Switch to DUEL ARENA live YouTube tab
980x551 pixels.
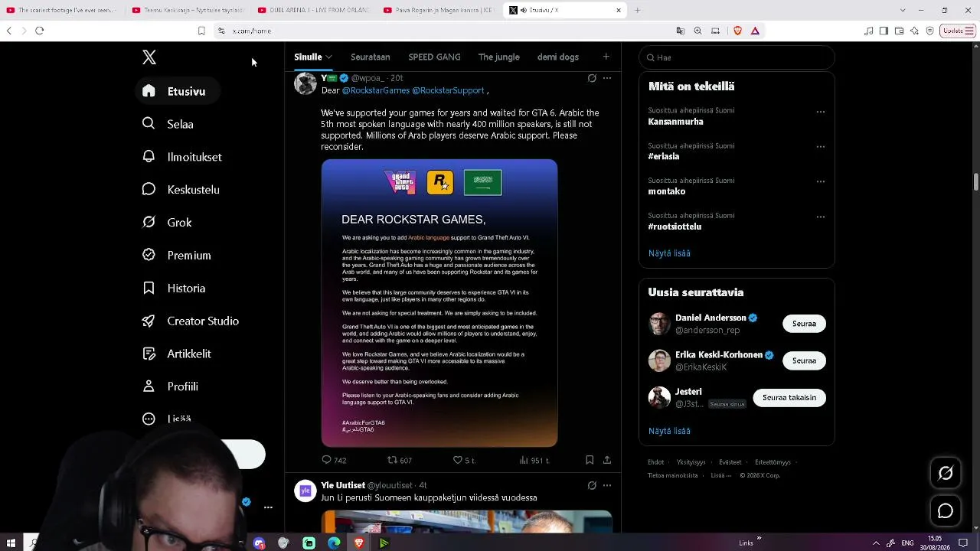pyautogui.click(x=314, y=10)
